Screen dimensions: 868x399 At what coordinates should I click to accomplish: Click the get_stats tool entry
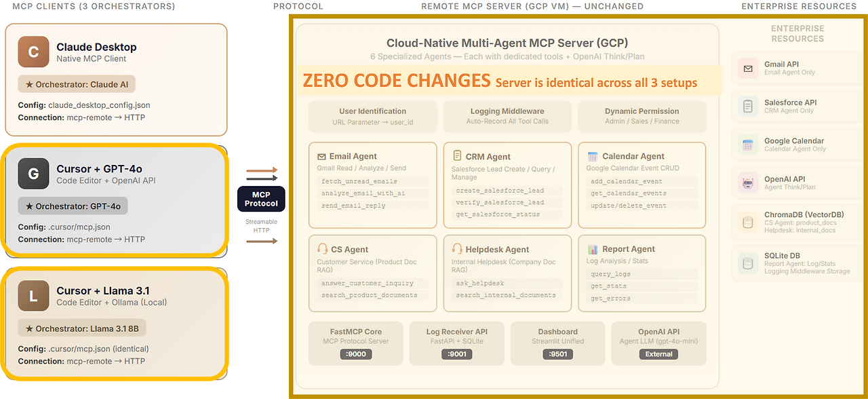642,286
